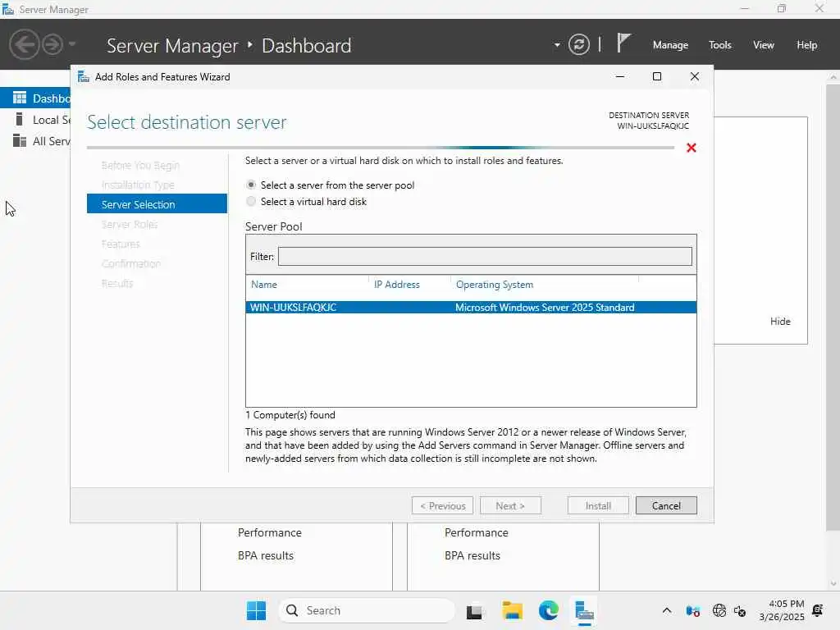This screenshot has width=840, height=630.
Task: Launch Microsoft Edge from the taskbar
Action: [x=548, y=610]
